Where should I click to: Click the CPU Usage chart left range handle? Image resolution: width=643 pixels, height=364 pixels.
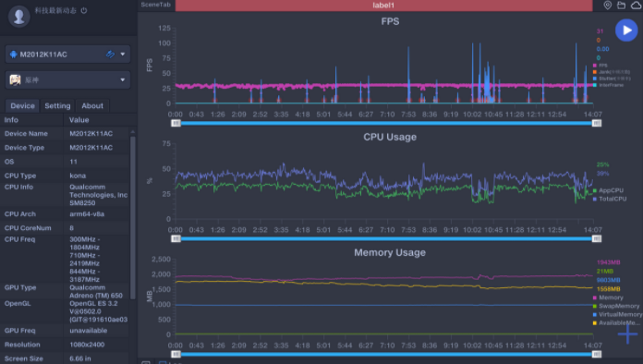[176, 238]
